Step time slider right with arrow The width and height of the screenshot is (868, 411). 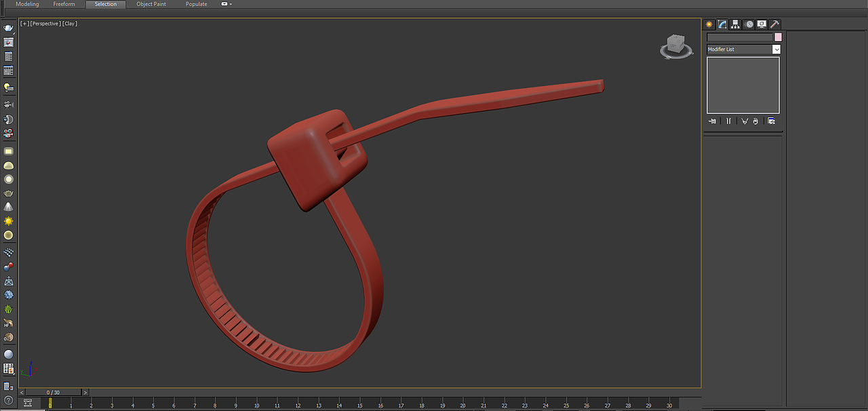85,392
